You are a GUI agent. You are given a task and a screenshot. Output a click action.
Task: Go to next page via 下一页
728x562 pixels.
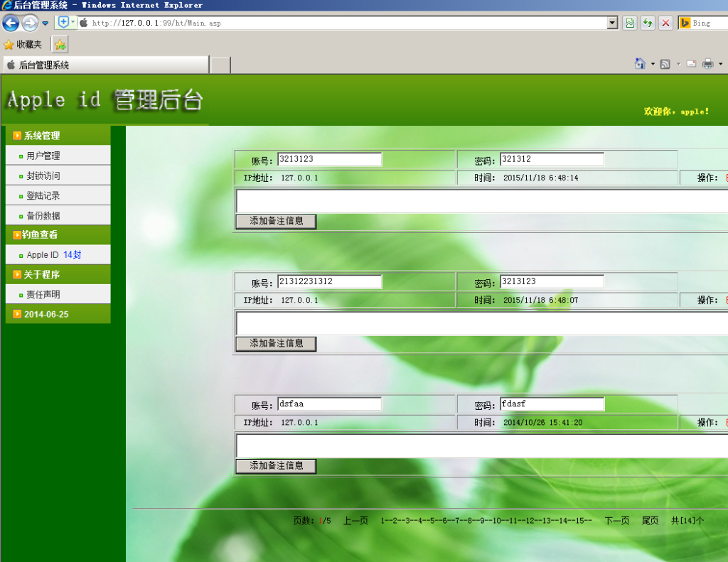click(x=616, y=521)
